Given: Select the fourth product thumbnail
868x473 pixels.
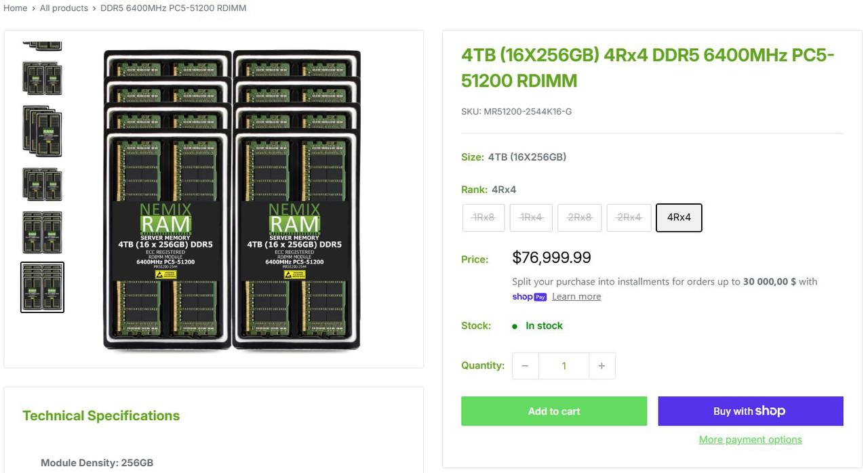Looking at the screenshot, I should [x=42, y=184].
